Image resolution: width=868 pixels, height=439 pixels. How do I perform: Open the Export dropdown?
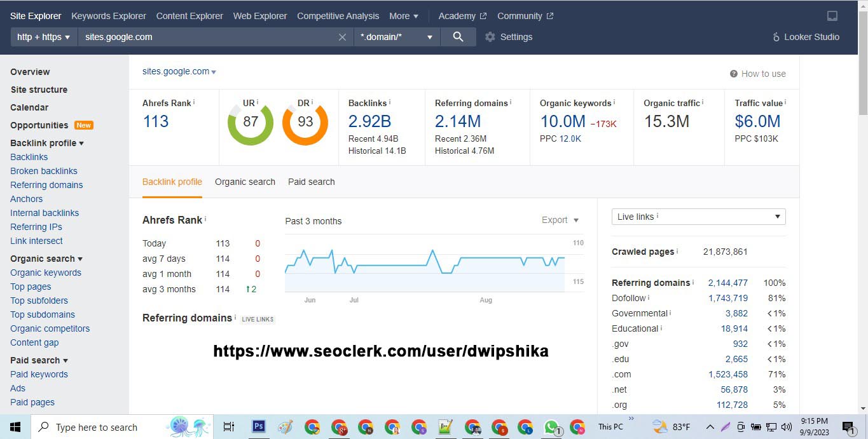(x=560, y=220)
